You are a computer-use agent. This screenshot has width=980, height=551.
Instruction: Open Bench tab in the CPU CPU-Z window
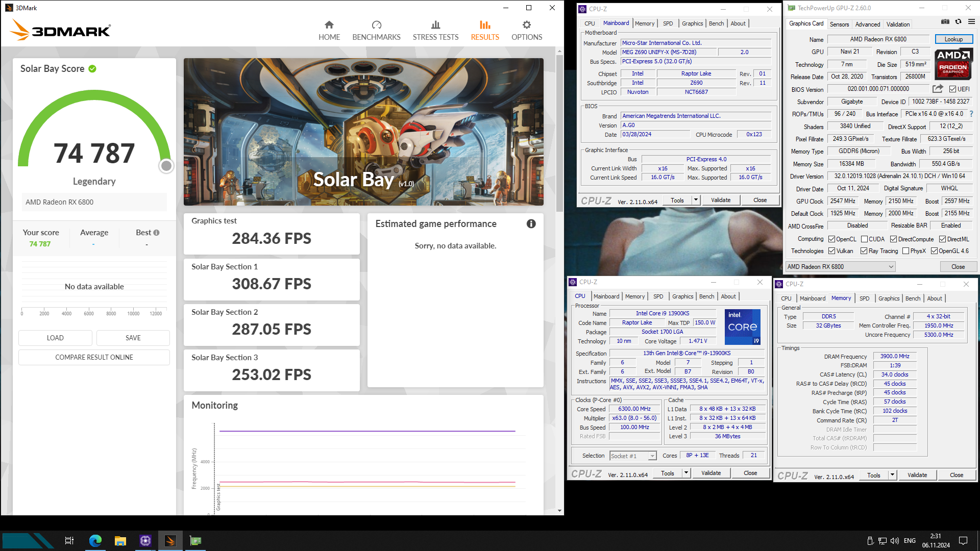pos(706,296)
